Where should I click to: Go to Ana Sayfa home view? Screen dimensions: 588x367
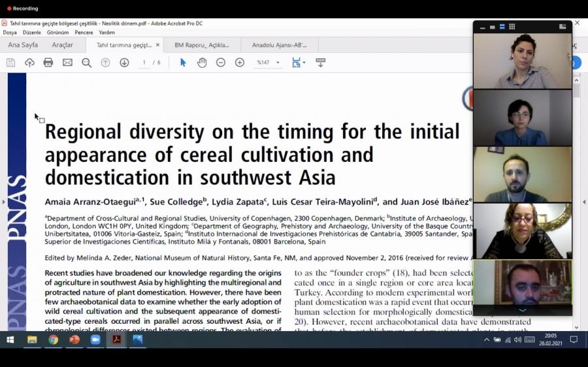[x=23, y=45]
